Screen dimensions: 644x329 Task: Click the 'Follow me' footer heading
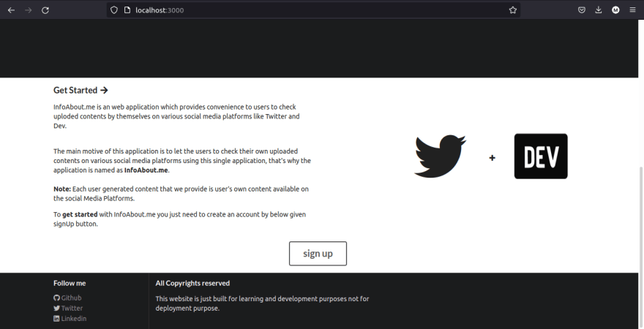coord(70,283)
